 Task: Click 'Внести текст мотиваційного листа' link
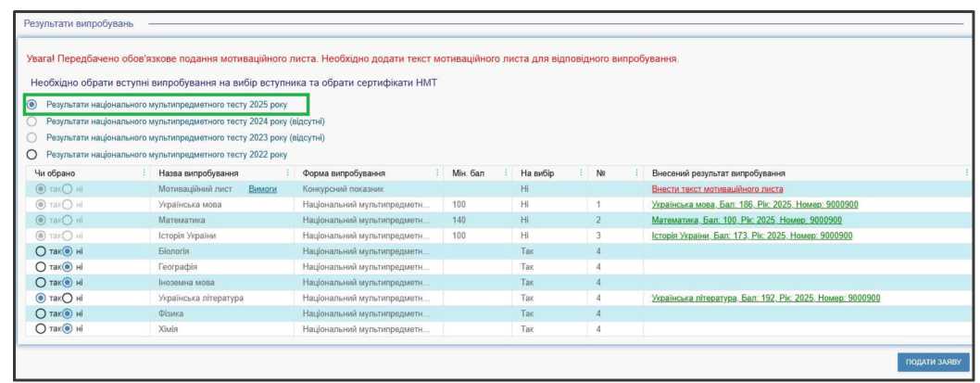coord(717,189)
